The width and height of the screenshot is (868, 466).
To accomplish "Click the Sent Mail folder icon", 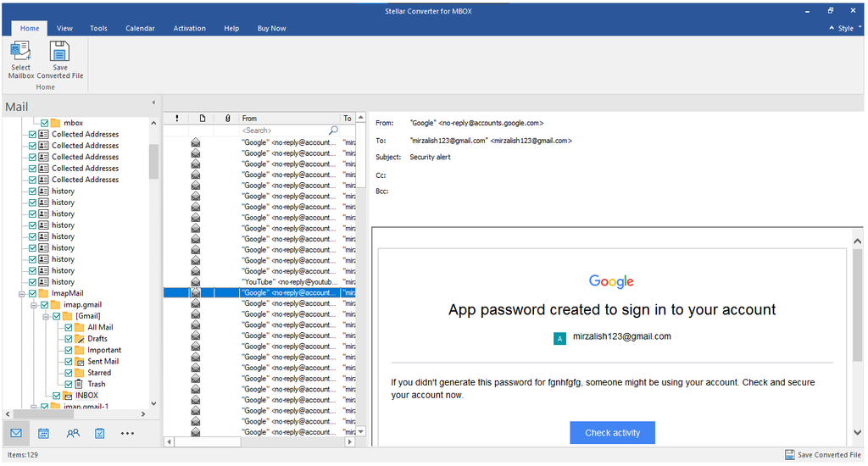I will pos(79,362).
